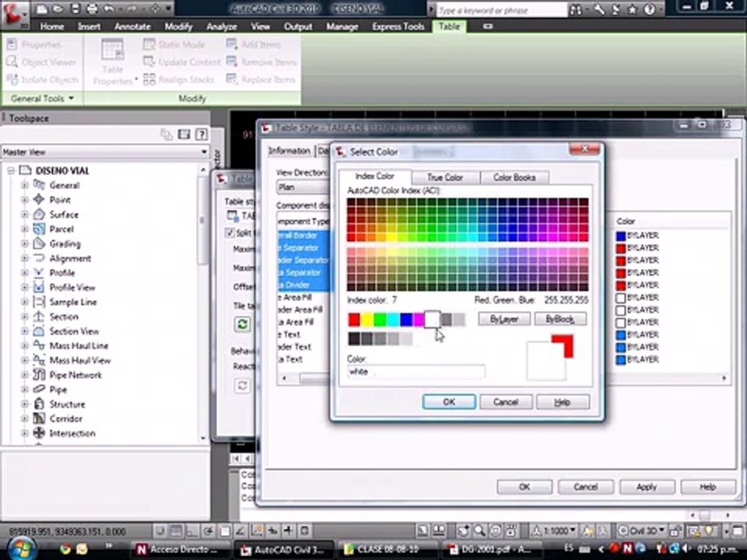Expand the General tree node

pyautogui.click(x=25, y=185)
